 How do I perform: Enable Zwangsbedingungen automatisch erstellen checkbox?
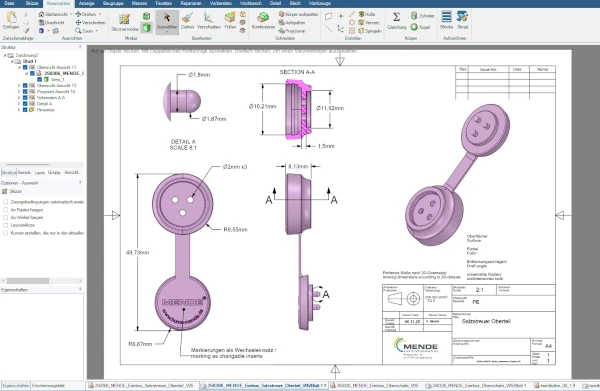[x=5, y=202]
